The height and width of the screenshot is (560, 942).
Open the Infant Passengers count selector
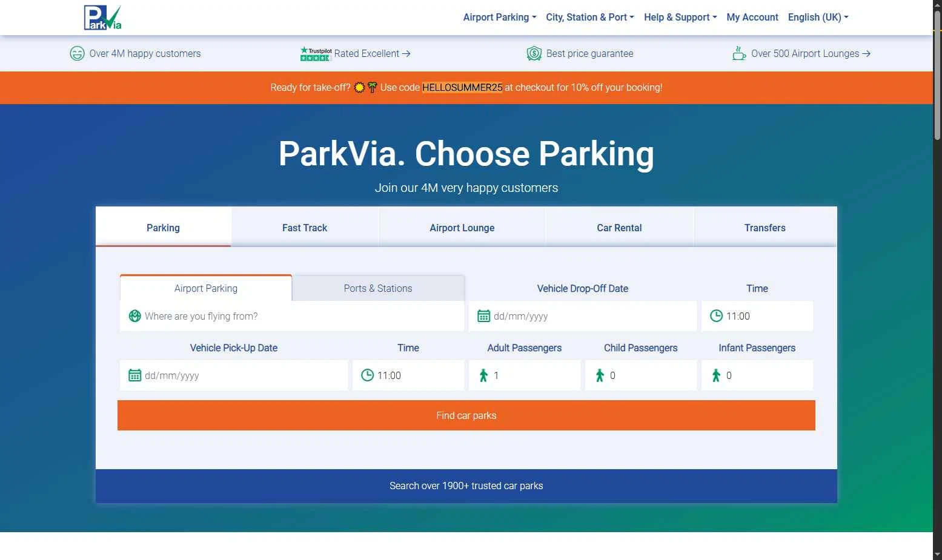click(757, 375)
